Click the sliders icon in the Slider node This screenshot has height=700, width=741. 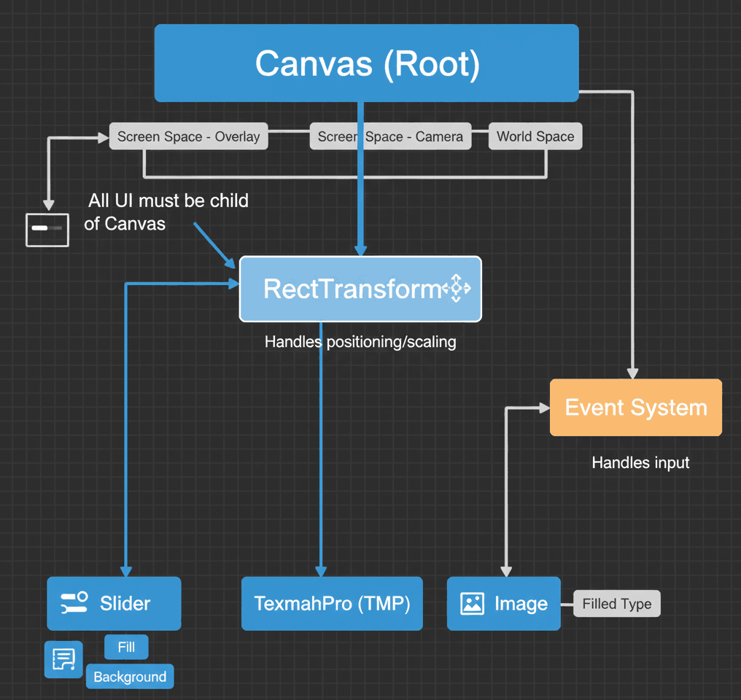tap(74, 603)
